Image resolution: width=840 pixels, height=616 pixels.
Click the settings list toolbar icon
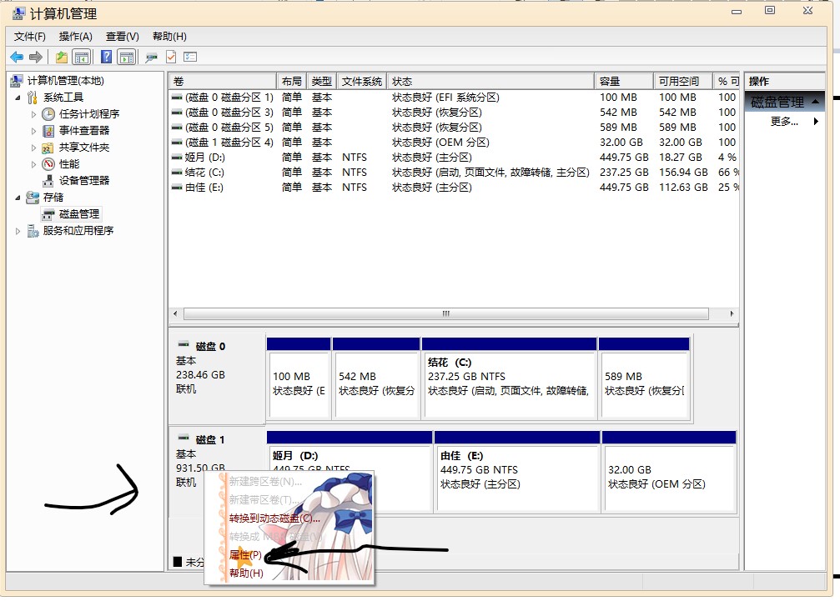pos(190,57)
